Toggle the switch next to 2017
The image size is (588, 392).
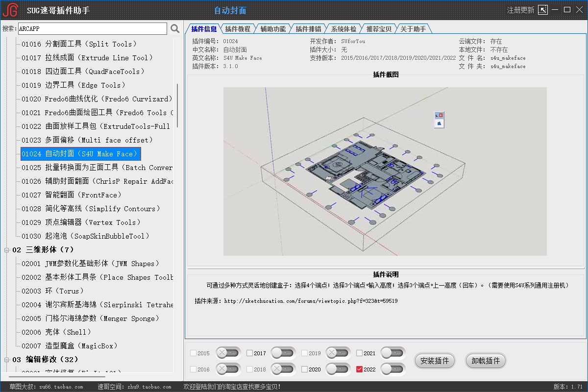pyautogui.click(x=283, y=353)
